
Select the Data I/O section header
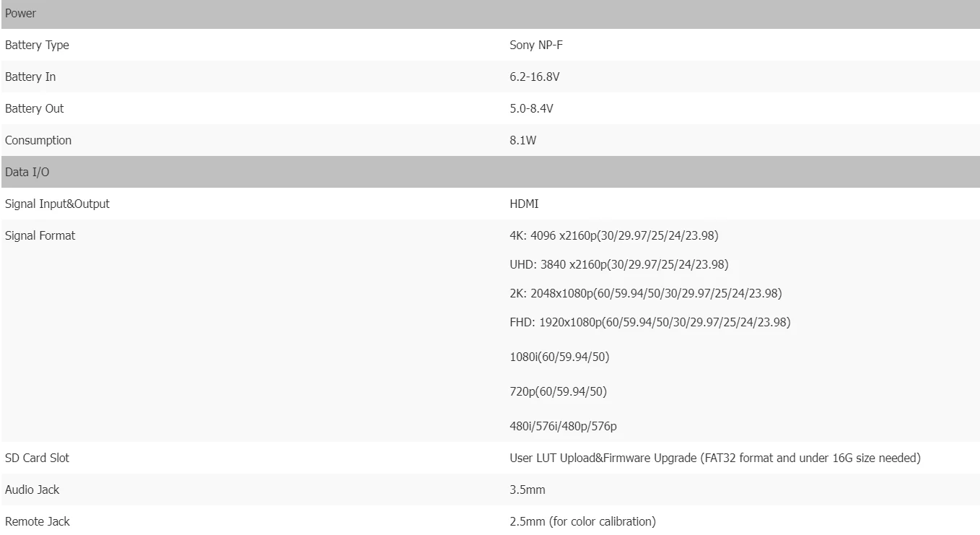click(490, 172)
